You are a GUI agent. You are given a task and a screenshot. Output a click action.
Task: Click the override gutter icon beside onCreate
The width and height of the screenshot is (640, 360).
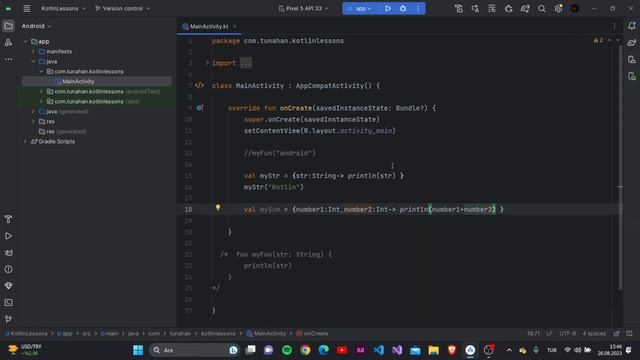click(x=200, y=108)
